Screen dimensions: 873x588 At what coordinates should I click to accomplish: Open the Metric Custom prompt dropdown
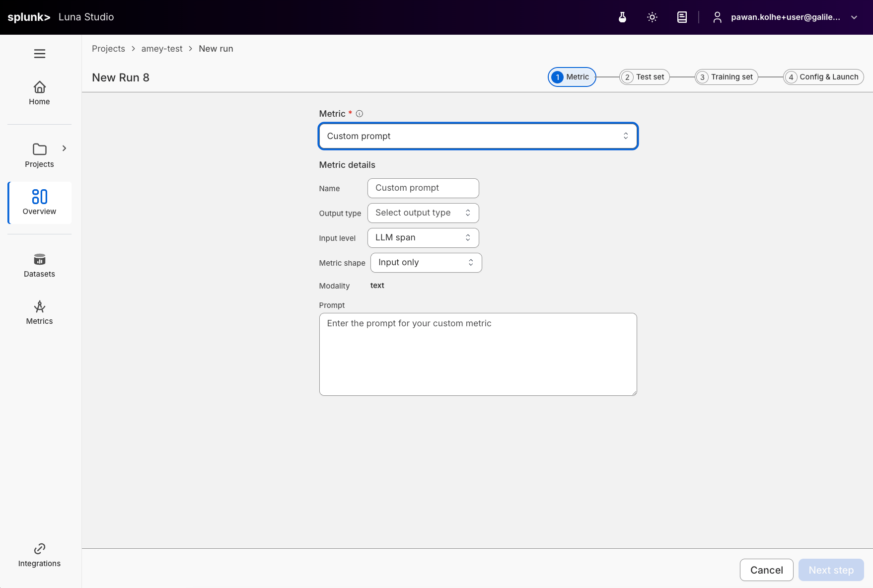478,136
